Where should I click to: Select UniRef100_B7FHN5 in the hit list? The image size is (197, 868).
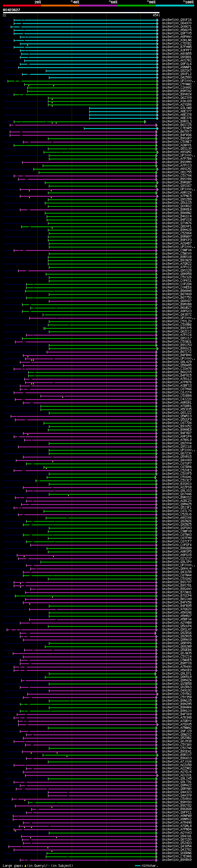coord(177,47)
